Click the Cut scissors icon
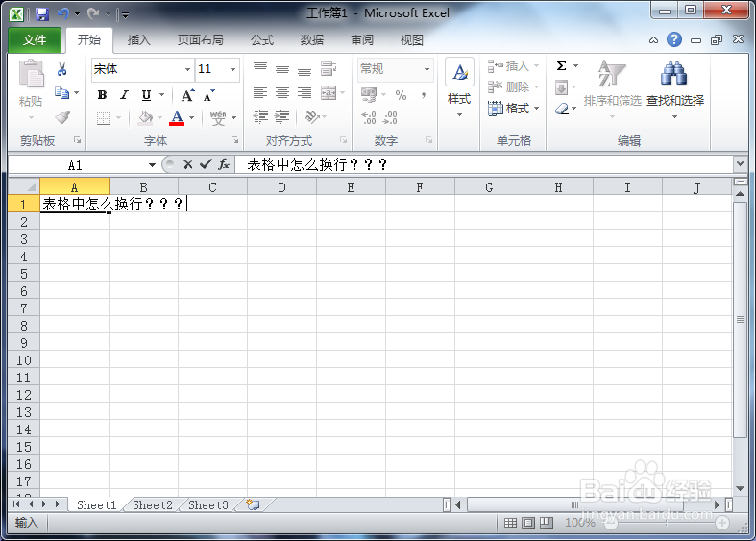The height and width of the screenshot is (541, 756). point(61,69)
